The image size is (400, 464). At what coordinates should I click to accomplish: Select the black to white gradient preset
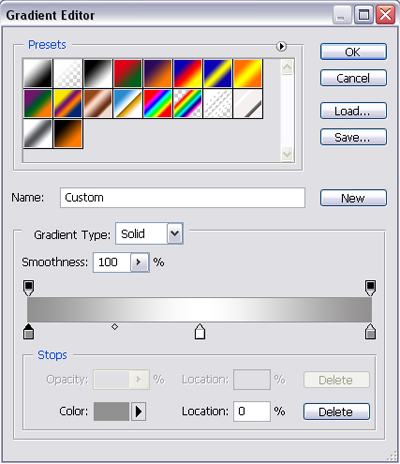98,73
